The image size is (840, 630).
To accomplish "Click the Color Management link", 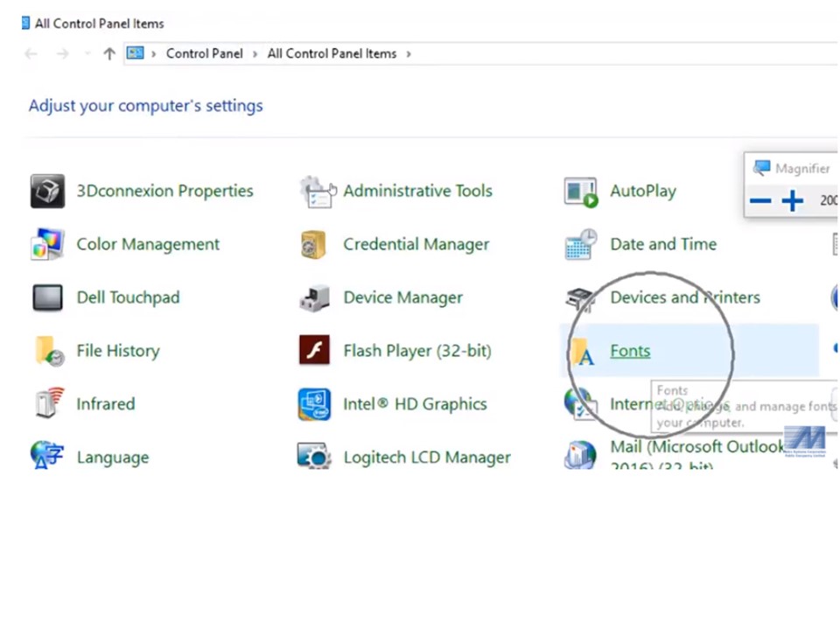I will tap(148, 244).
